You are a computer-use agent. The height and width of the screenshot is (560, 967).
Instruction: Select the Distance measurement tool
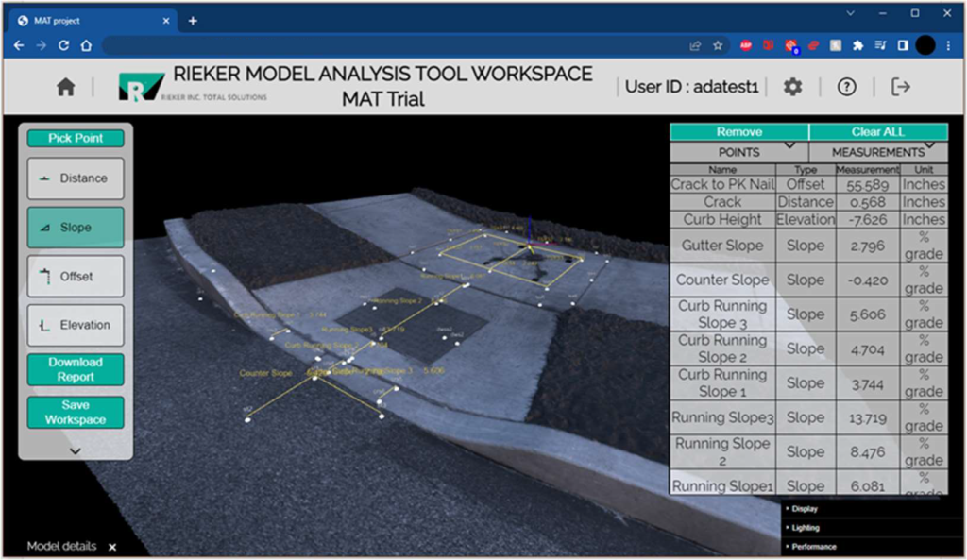[76, 178]
